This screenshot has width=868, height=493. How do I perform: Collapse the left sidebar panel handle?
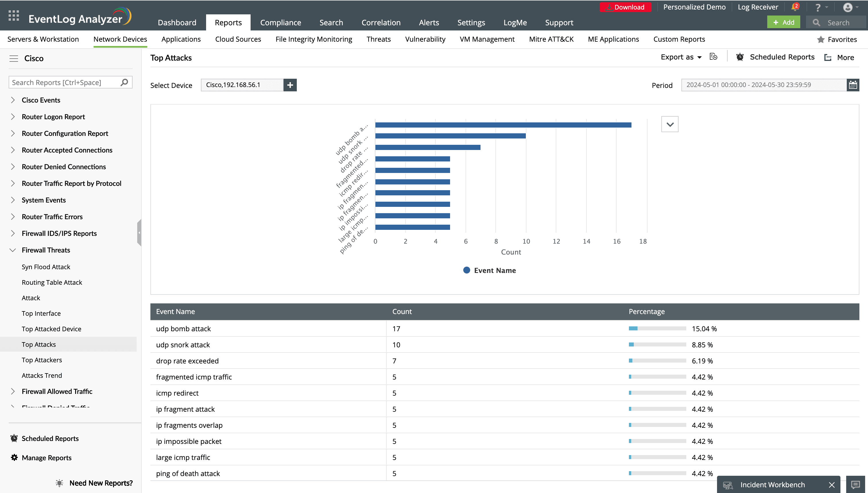coord(139,233)
